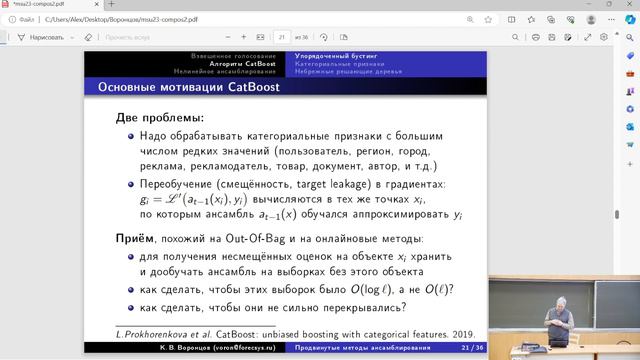The width and height of the screenshot is (640, 360).
Task: Click Упорядоченный бустинг in slide header
Action: (336, 56)
